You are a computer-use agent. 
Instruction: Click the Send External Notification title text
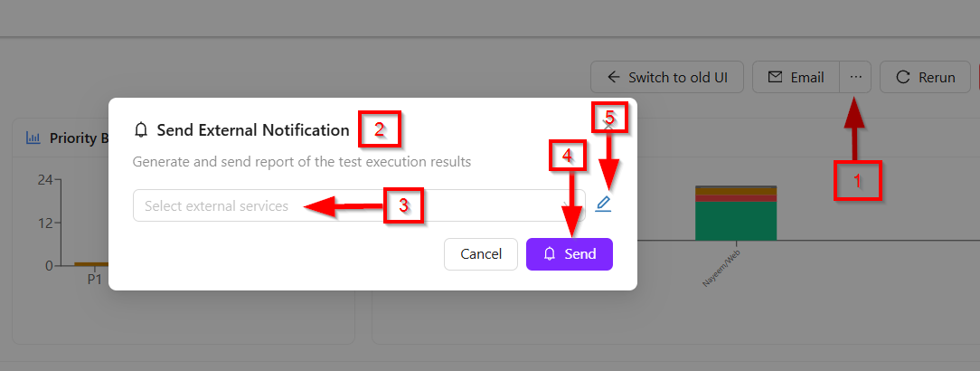253,130
